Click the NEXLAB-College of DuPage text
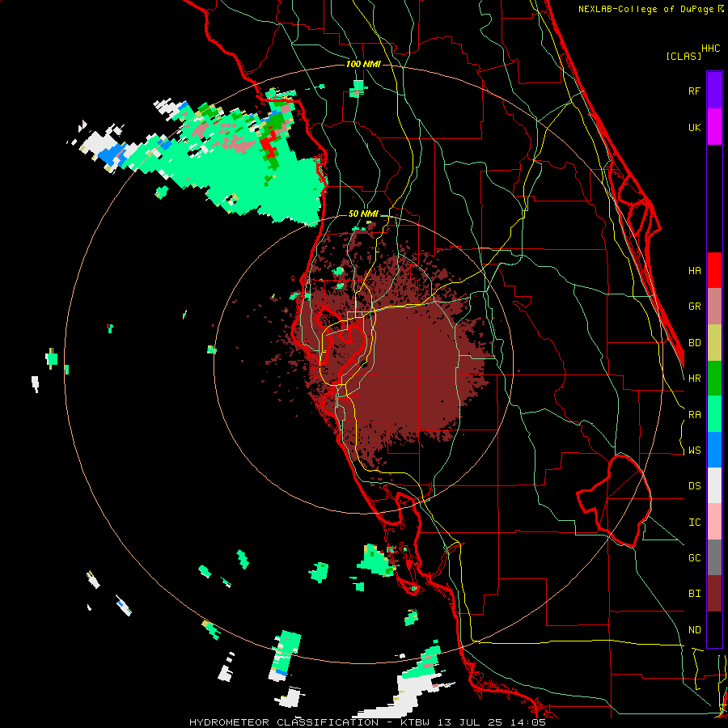 tap(646, 9)
